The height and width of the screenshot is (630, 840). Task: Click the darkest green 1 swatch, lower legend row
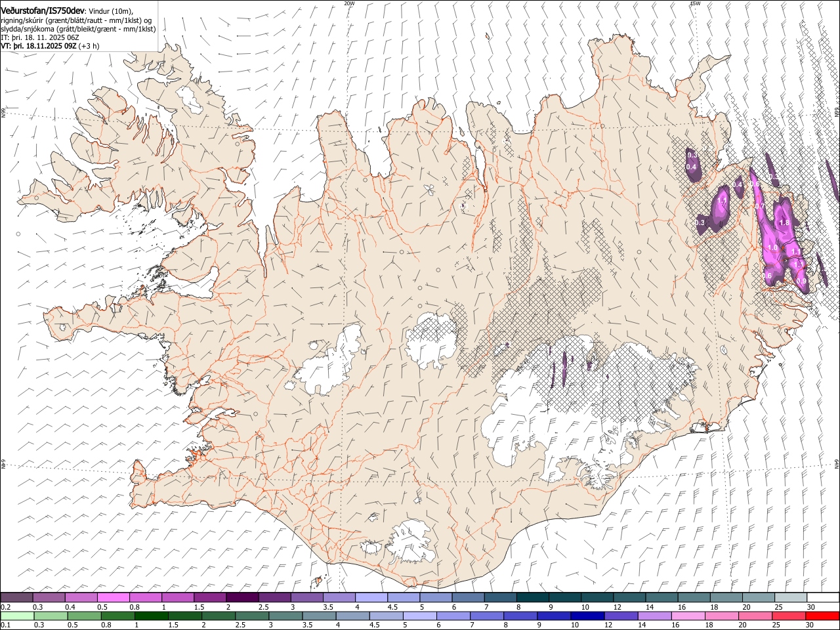click(x=152, y=616)
